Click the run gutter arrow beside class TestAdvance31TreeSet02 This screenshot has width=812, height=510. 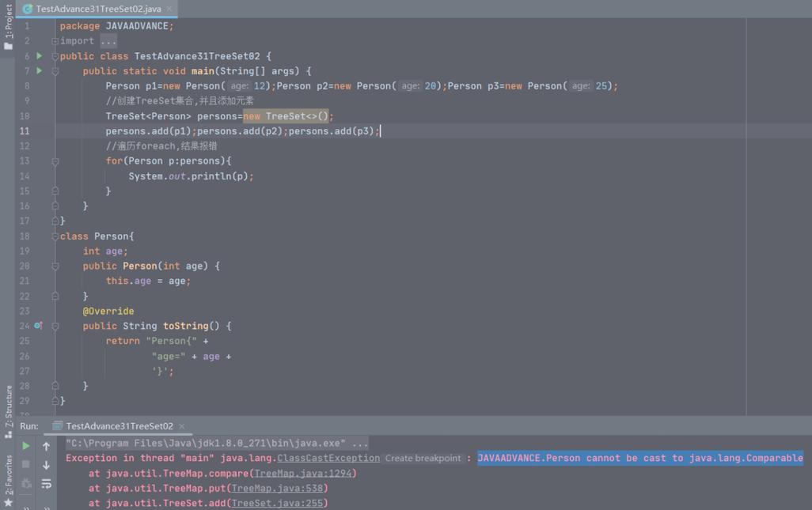[39, 56]
